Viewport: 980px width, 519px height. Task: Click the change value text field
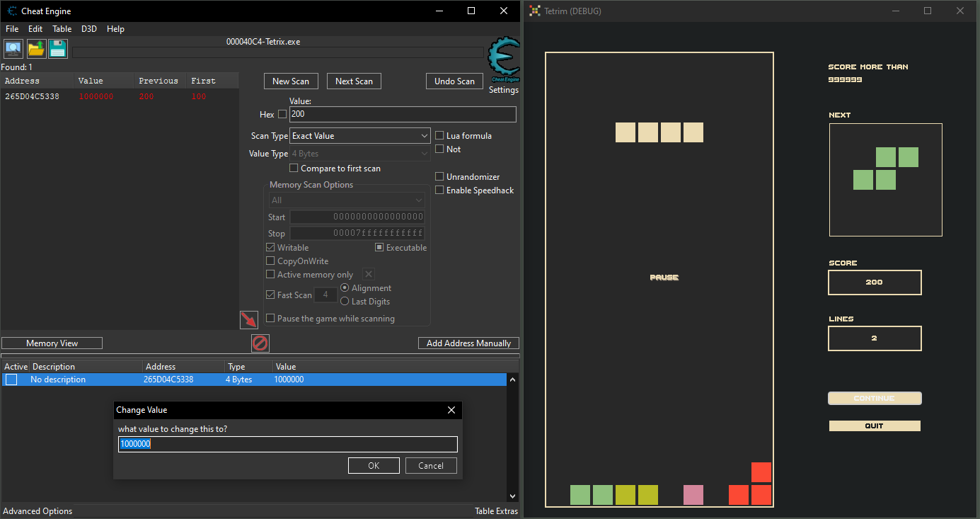pyautogui.click(x=288, y=444)
